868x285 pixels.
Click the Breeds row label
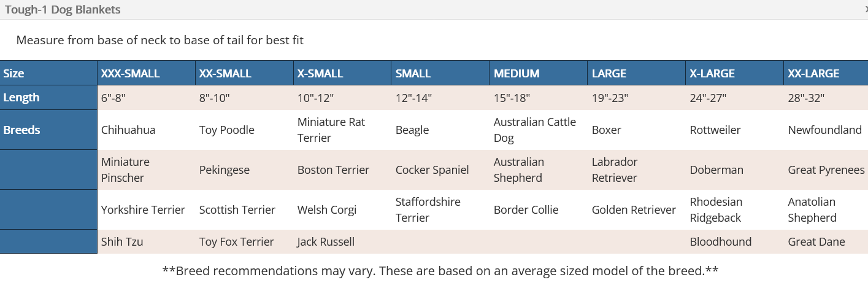click(48, 130)
